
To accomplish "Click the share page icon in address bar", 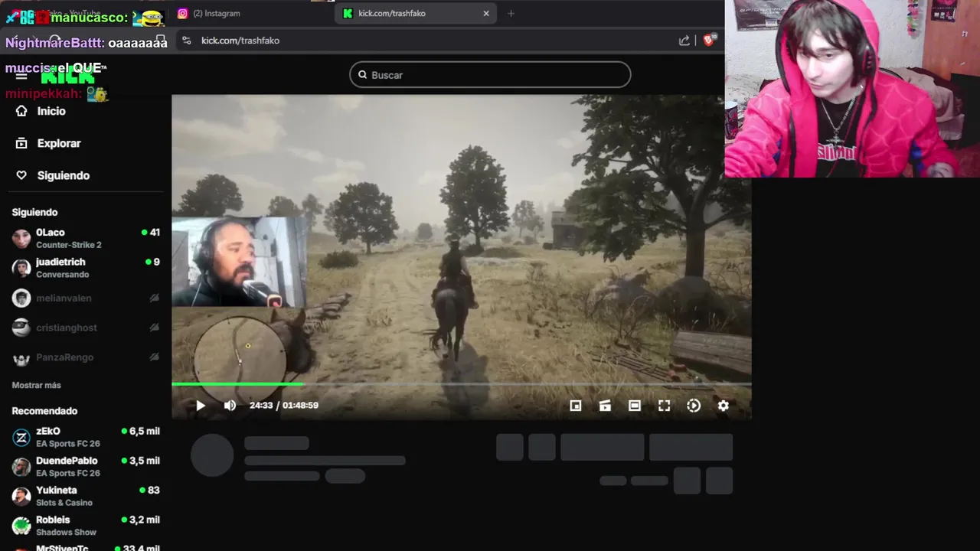I will pos(684,41).
